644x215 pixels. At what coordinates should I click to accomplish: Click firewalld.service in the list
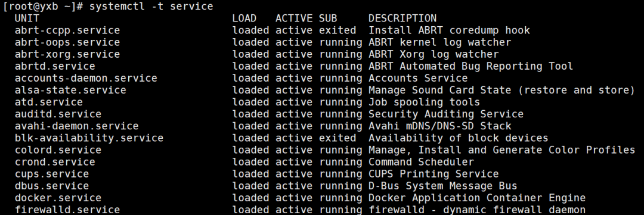pyautogui.click(x=67, y=210)
